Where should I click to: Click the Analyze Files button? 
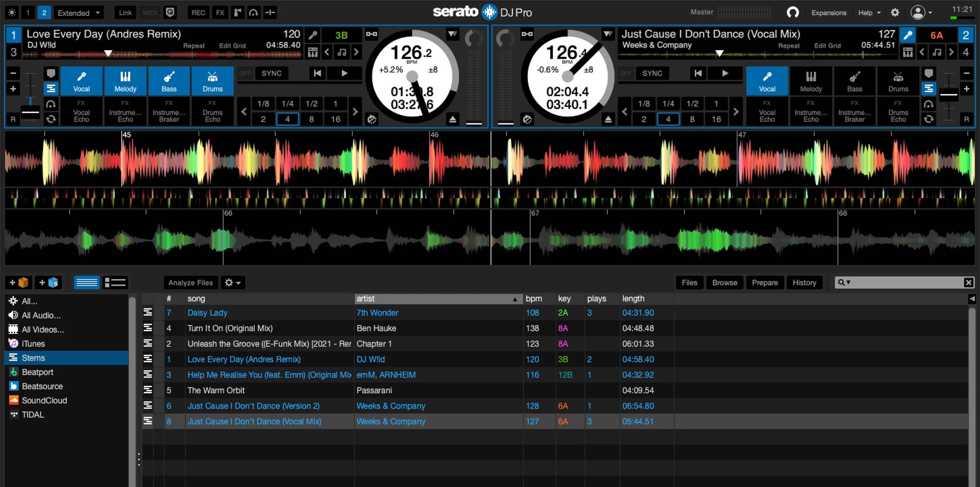point(190,283)
